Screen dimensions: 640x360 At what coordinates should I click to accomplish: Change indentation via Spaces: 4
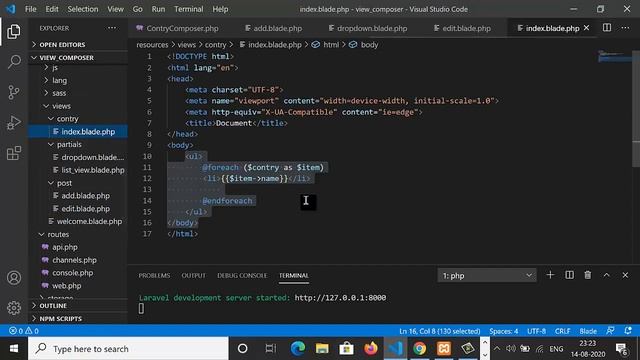pos(504,331)
